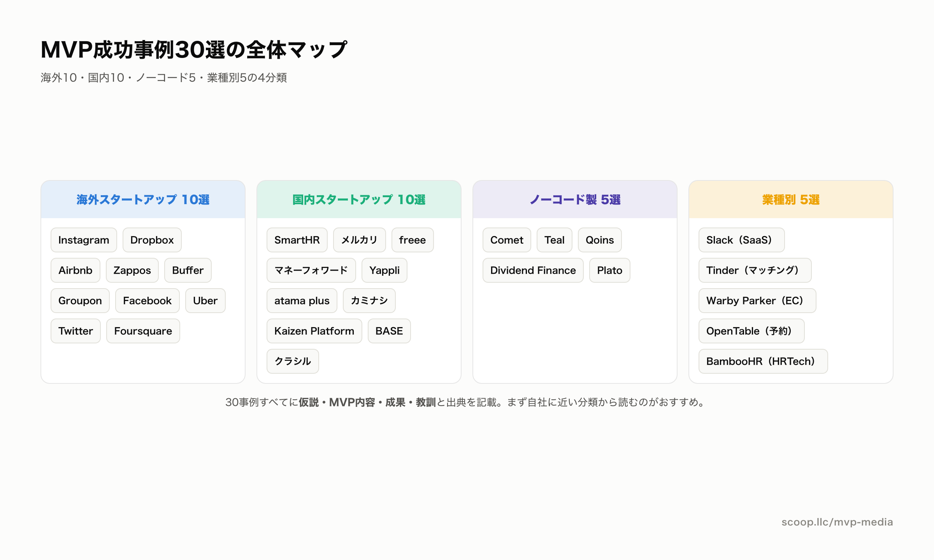
Task: Click the Tinder（マッチング）chip
Action: 755,270
